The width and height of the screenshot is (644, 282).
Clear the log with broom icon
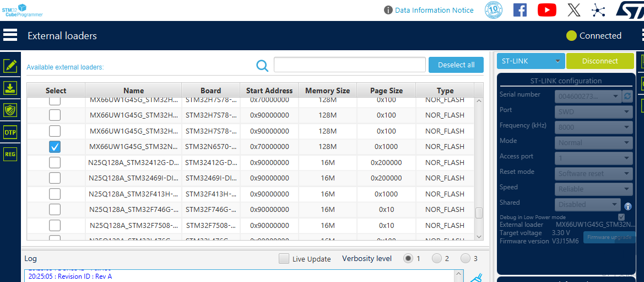coord(475,278)
